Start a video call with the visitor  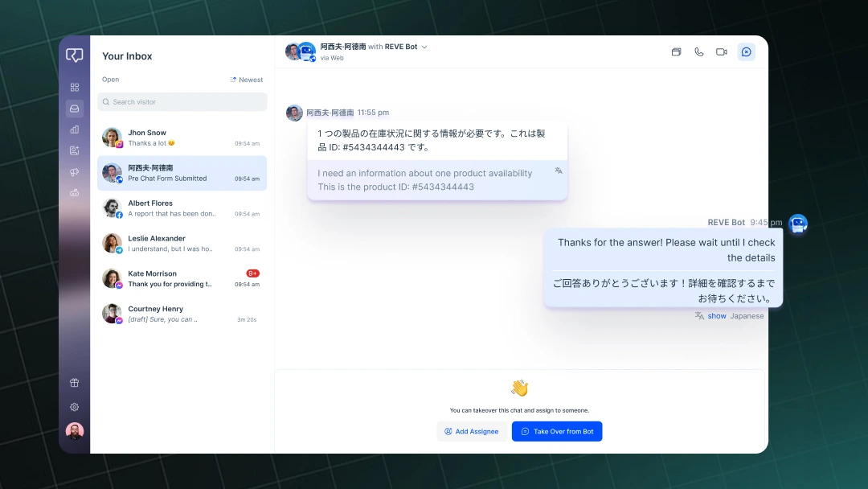click(721, 51)
